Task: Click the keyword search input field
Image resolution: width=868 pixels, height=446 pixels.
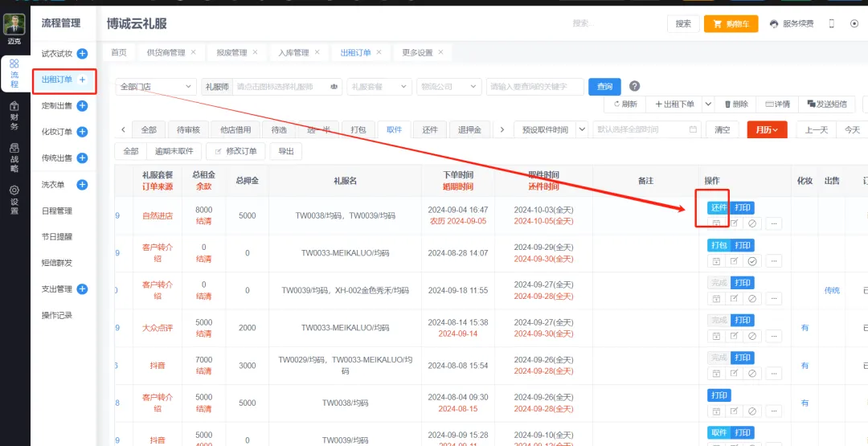Action: (534, 87)
